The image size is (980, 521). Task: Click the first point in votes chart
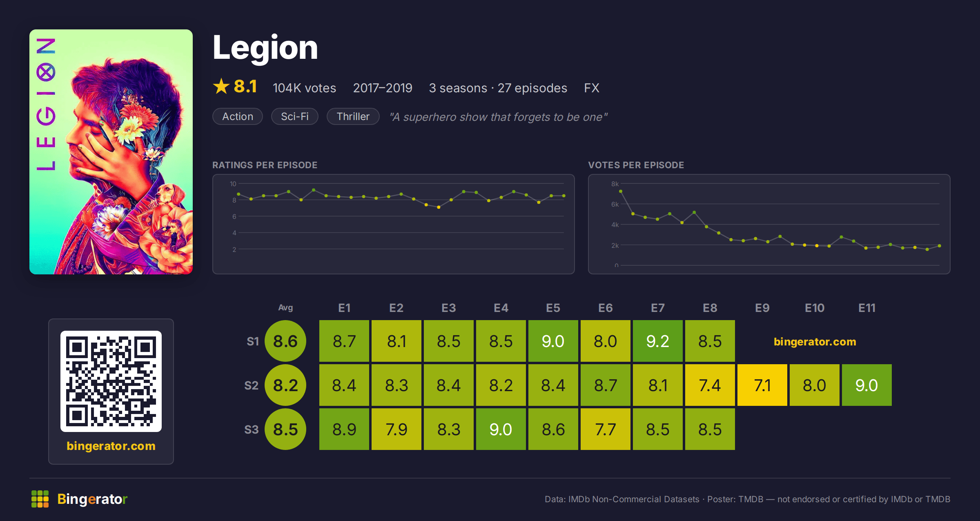[x=621, y=191]
